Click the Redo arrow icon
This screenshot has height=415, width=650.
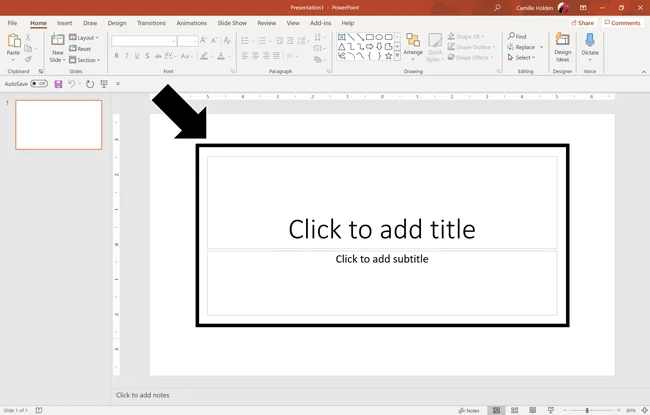[x=90, y=84]
